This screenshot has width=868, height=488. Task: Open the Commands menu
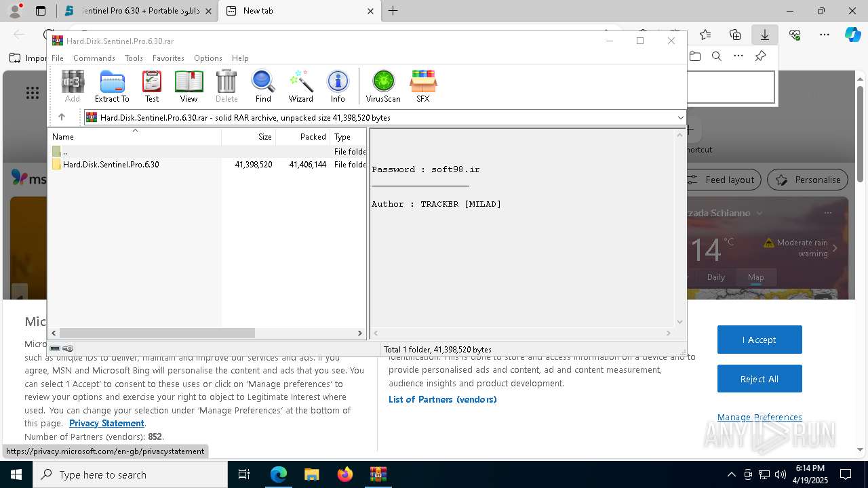point(94,58)
